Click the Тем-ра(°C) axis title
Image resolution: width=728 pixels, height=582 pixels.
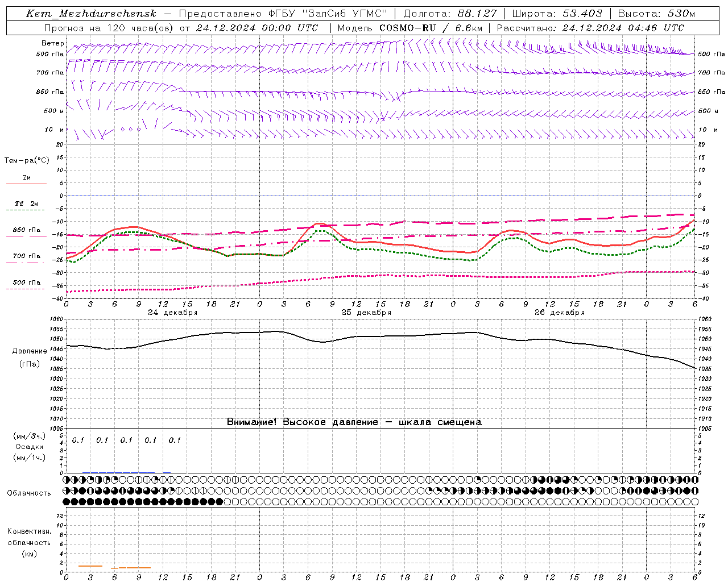27,161
